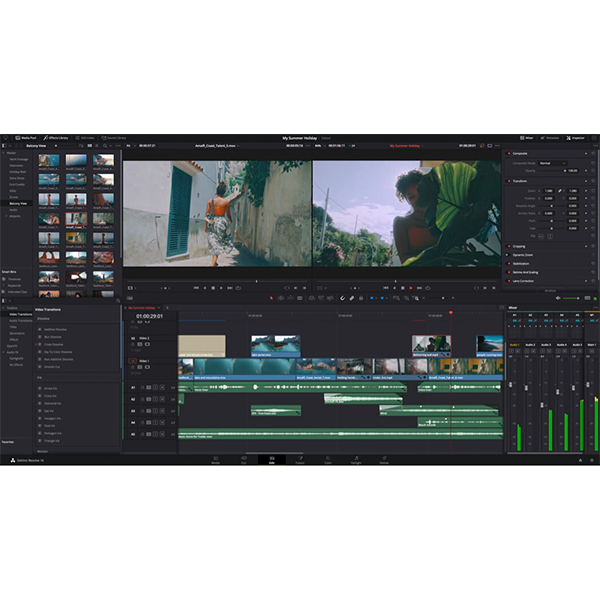This screenshot has height=600, width=600.
Task: Open the Sound Library panel
Action: pos(114,137)
